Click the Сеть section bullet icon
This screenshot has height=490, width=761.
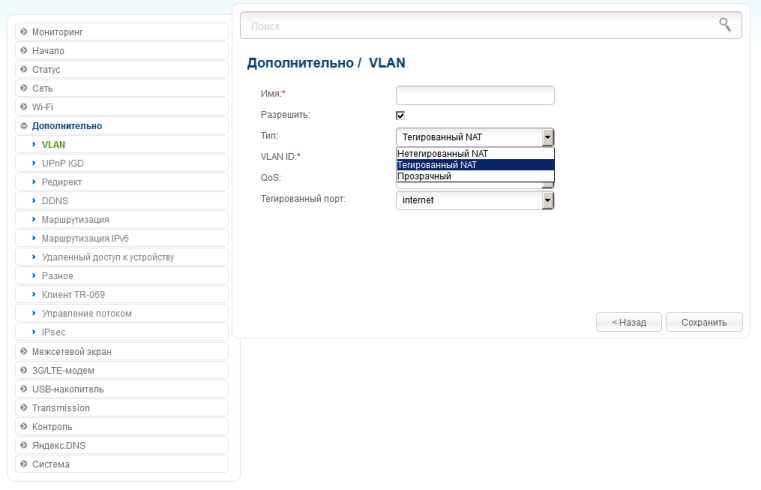(x=23, y=88)
